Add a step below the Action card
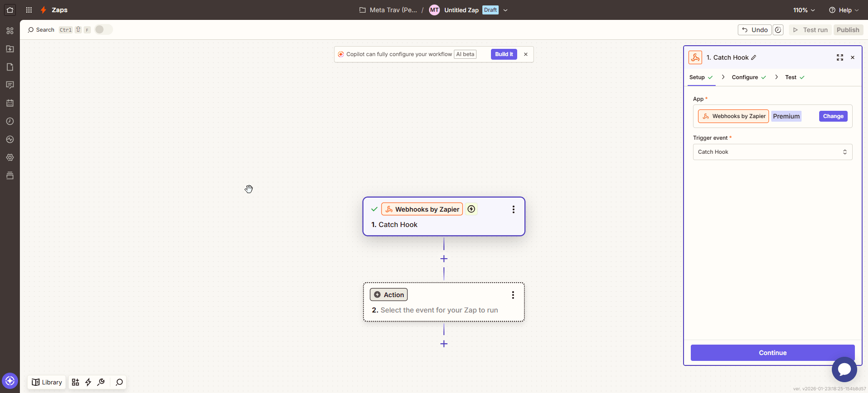This screenshot has height=393, width=868. coord(444,344)
